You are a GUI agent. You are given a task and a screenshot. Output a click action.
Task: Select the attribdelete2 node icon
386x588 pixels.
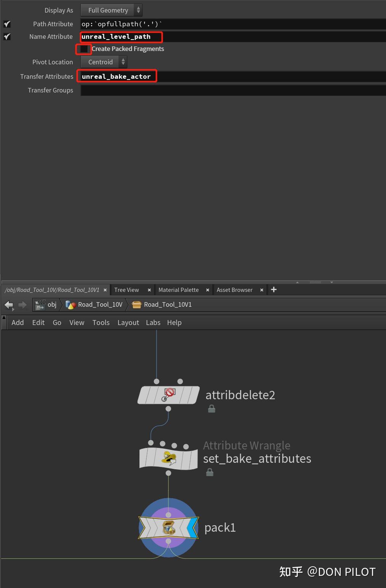click(x=168, y=395)
